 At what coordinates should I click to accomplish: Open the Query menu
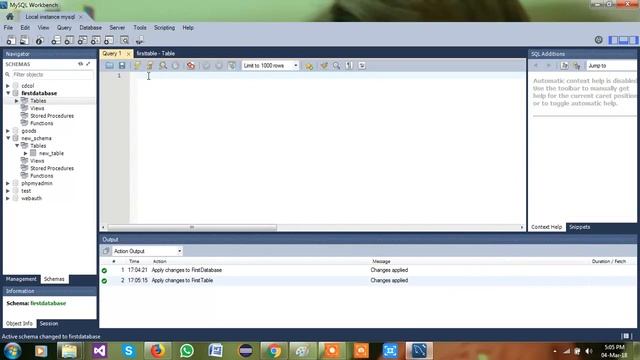coord(64,28)
